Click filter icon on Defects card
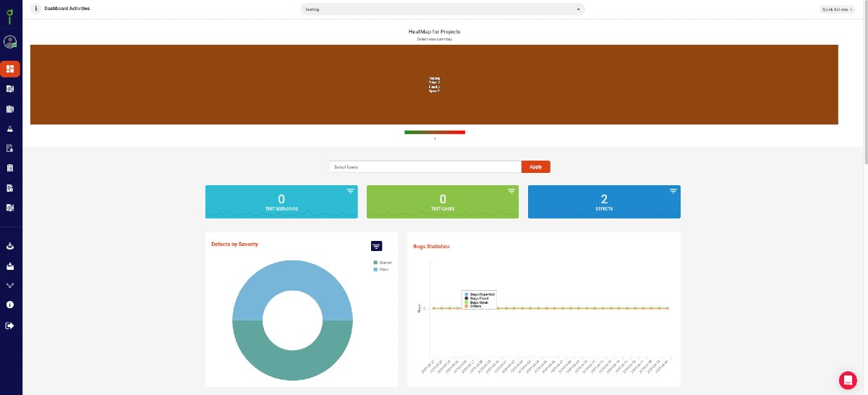 point(673,191)
